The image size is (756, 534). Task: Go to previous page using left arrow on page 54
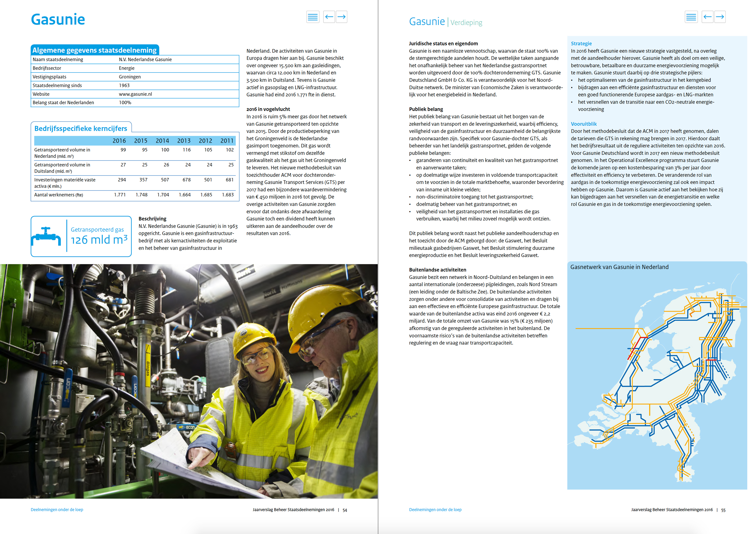[x=329, y=17]
